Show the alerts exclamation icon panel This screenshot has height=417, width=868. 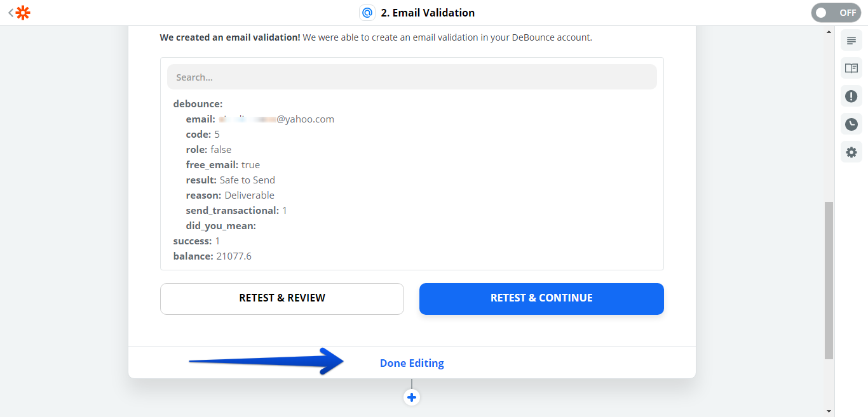[x=851, y=96]
